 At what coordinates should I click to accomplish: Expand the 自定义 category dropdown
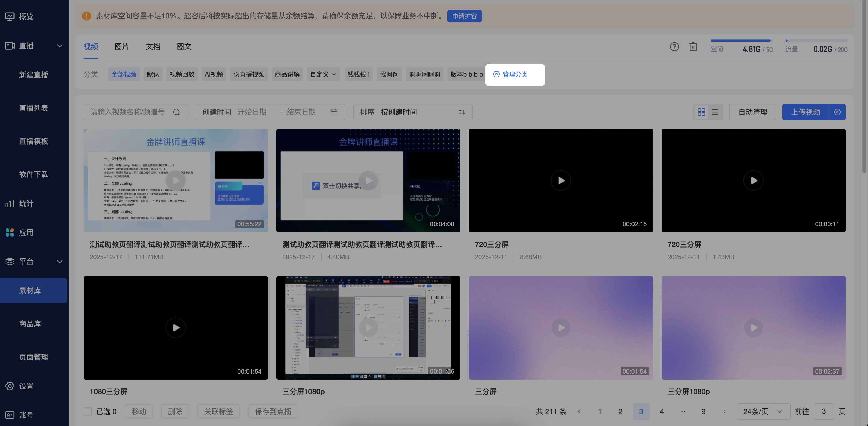click(x=323, y=74)
